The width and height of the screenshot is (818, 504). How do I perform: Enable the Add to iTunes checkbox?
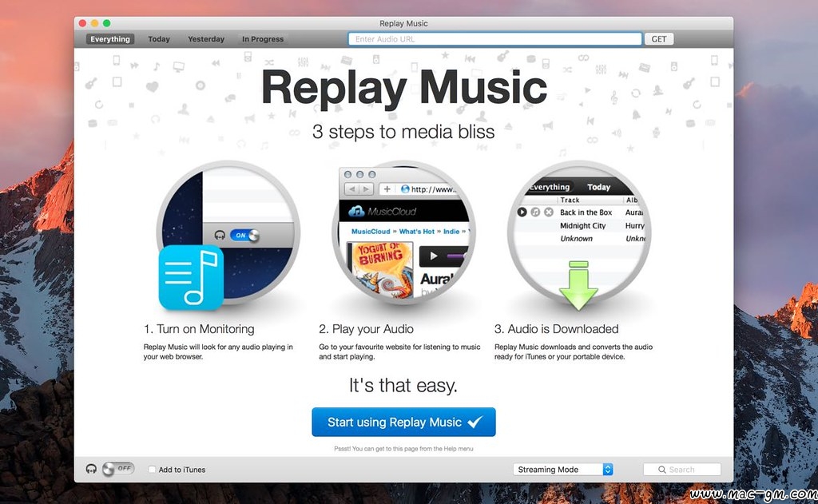pyautogui.click(x=152, y=470)
